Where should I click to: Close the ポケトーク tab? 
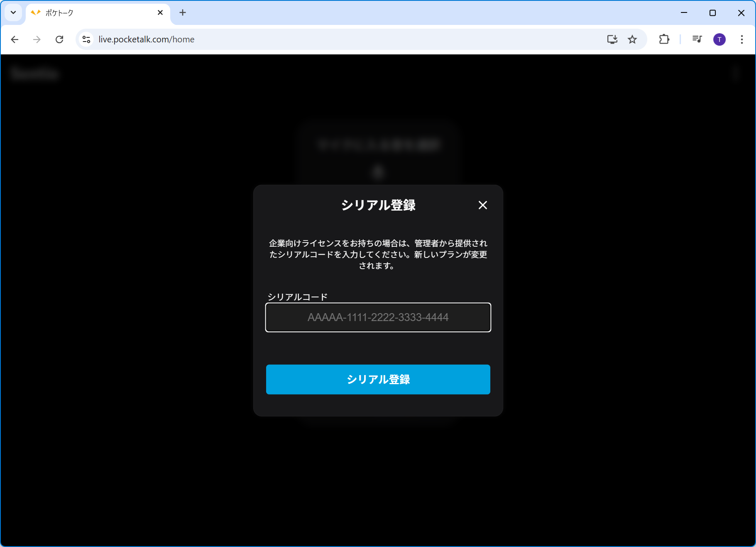coord(160,13)
